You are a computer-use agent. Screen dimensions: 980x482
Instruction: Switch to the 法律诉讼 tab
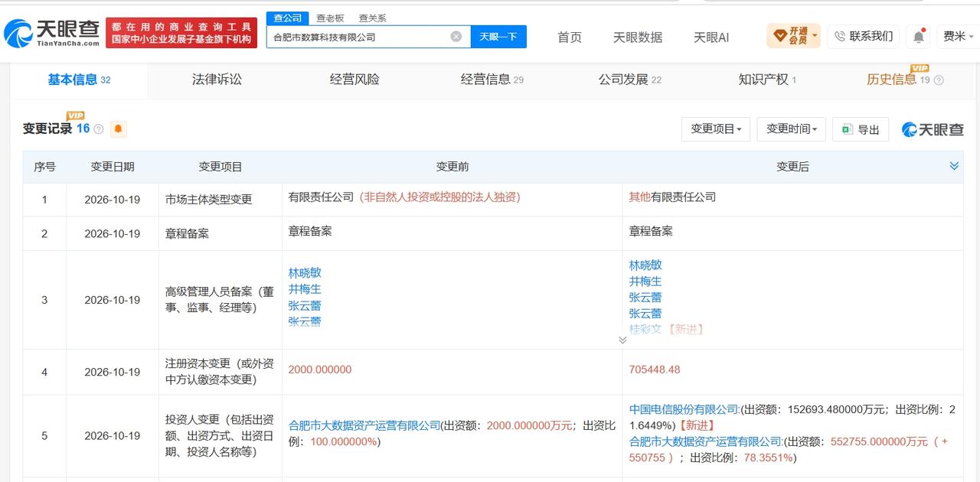point(217,80)
